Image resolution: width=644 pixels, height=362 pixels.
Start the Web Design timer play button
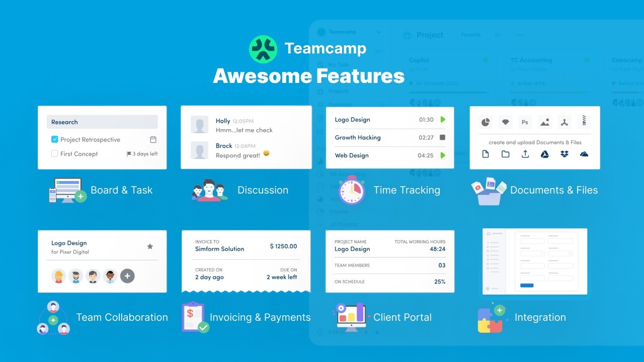tap(443, 155)
